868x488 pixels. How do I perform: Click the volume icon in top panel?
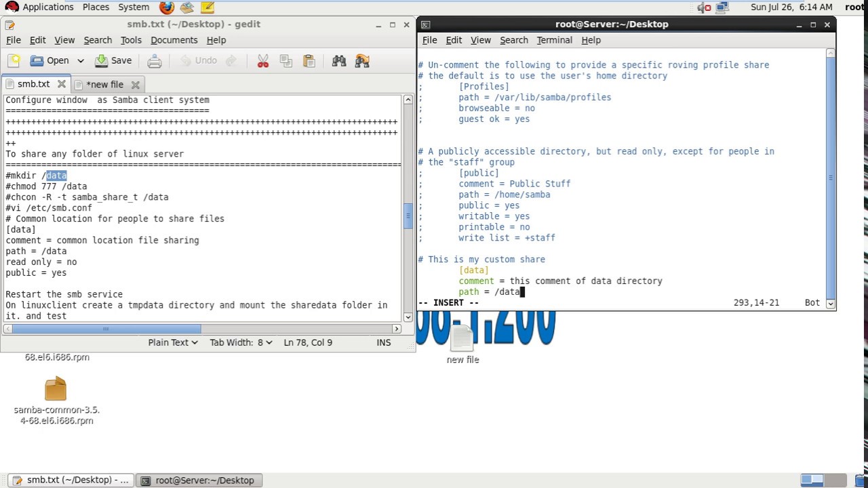point(705,7)
